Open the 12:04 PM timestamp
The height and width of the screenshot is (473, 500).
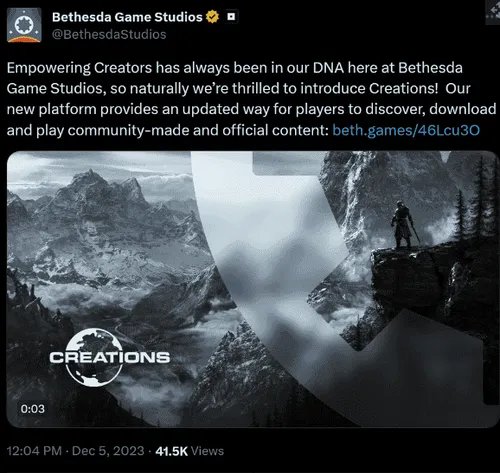point(34,451)
